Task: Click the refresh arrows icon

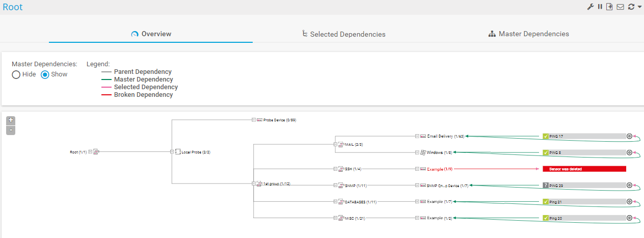Action: [x=631, y=7]
